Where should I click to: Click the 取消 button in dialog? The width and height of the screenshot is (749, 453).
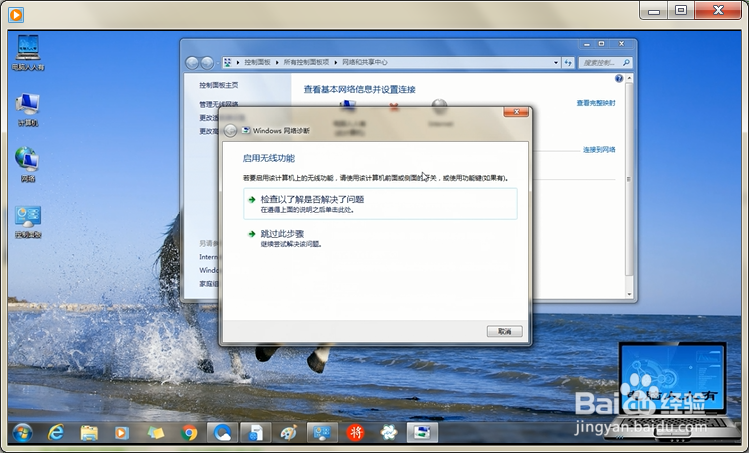504,331
